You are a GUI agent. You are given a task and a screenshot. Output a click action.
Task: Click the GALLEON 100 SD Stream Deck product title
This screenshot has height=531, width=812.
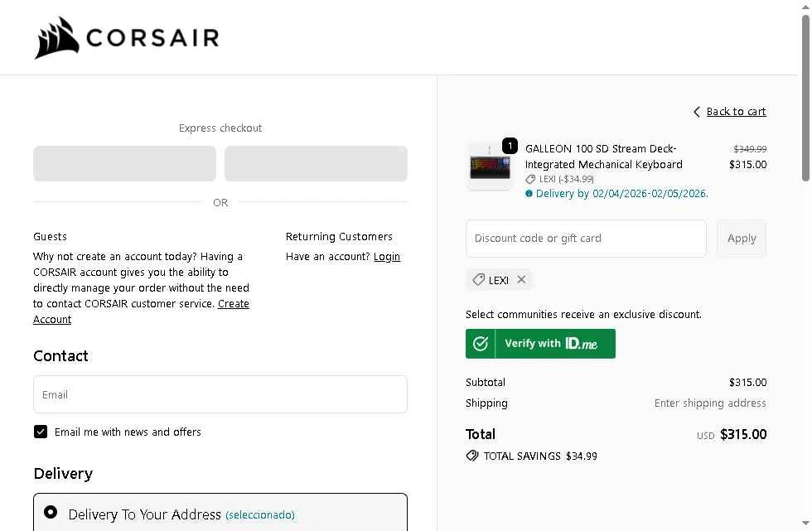click(x=604, y=157)
